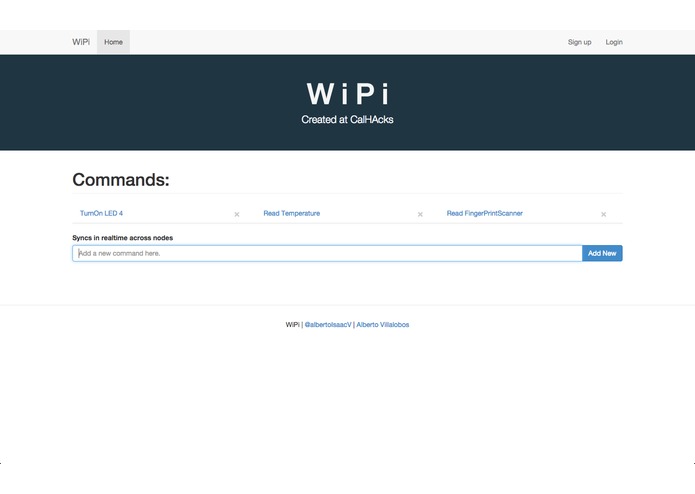Screen dimensions: 695x494
Task: Go to the Login page
Action: pos(614,42)
